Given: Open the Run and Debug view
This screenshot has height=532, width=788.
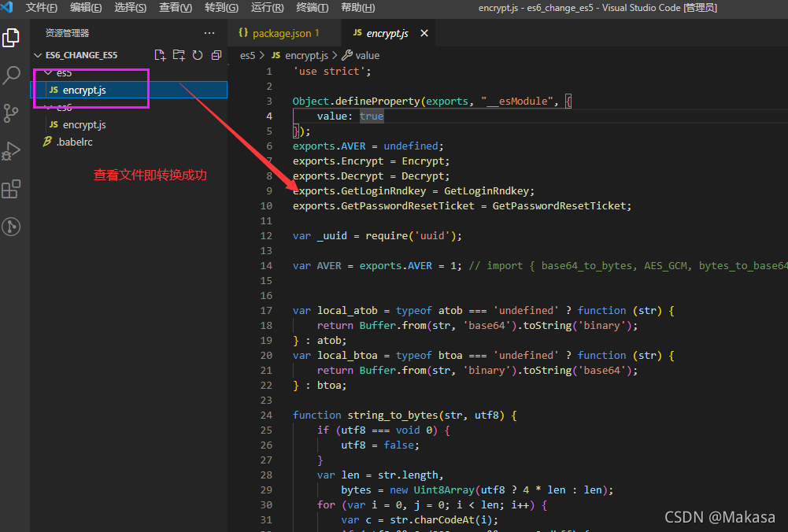Looking at the screenshot, I should tap(11, 151).
